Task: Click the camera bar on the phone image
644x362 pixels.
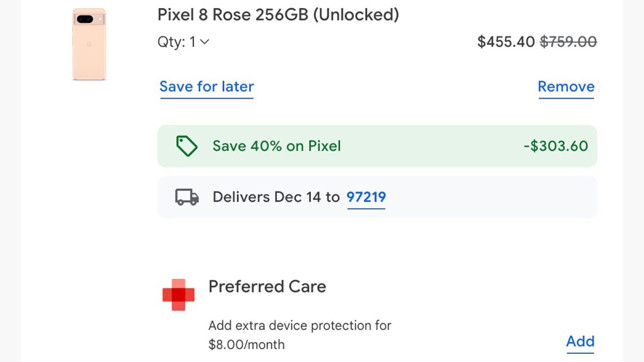Action: click(x=89, y=19)
